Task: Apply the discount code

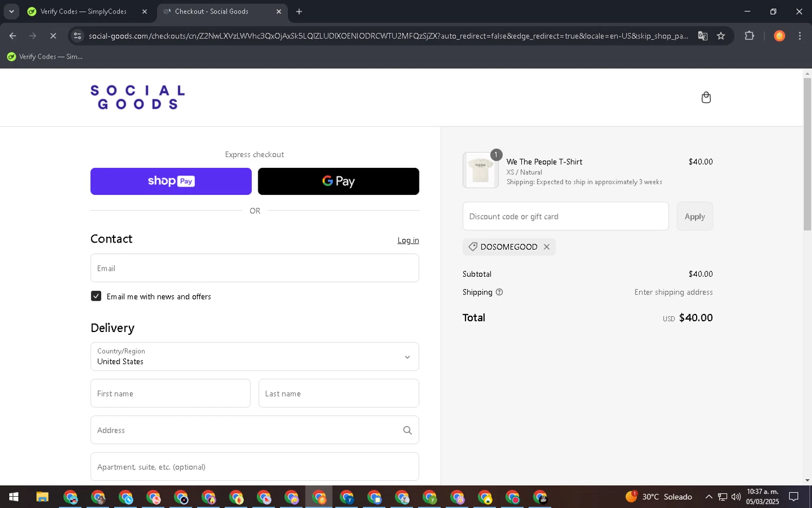Action: pyautogui.click(x=695, y=216)
